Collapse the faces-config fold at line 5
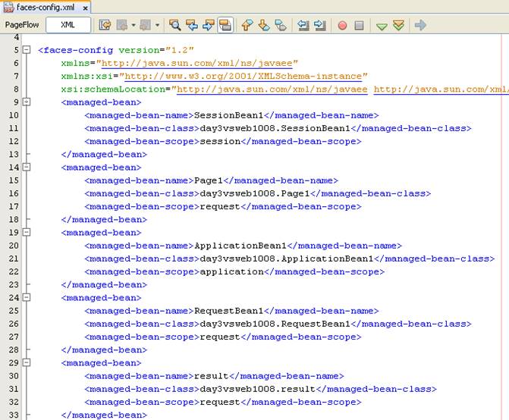The width and height of the screenshot is (509, 420). click(27, 50)
